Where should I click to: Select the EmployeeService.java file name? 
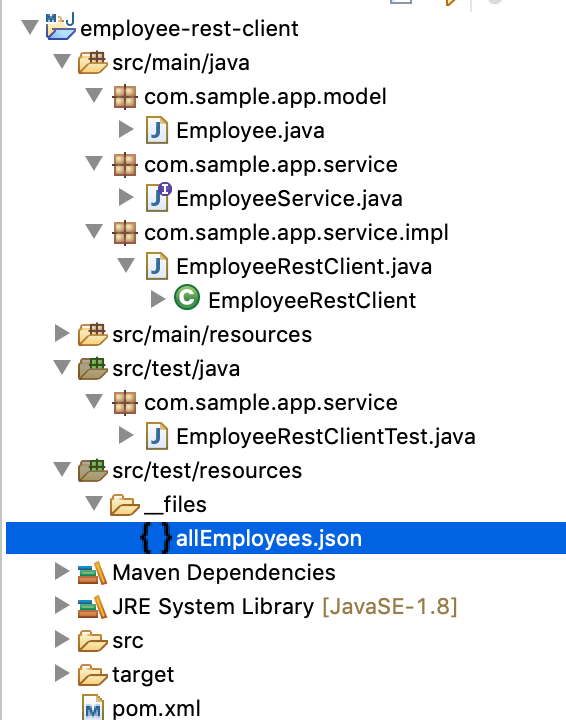[289, 199]
